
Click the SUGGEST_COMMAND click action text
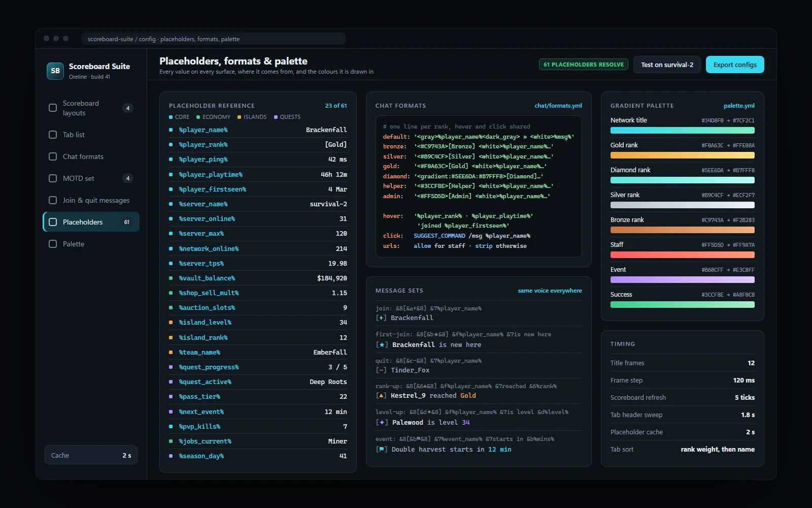point(439,236)
